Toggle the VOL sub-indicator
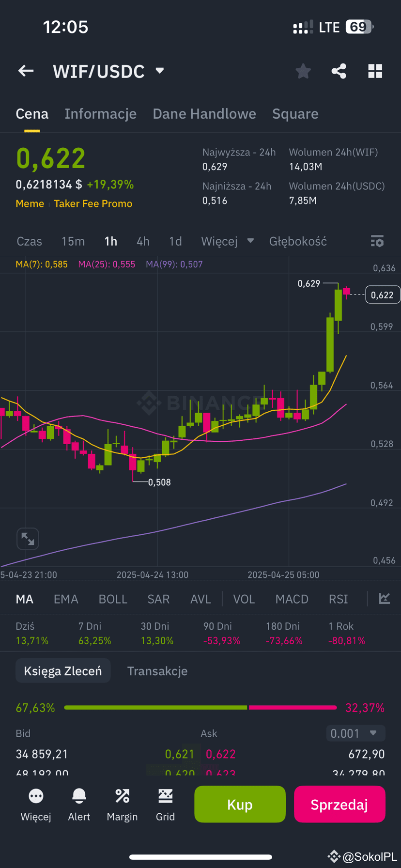Viewport: 401px width, 868px height. pos(244,599)
